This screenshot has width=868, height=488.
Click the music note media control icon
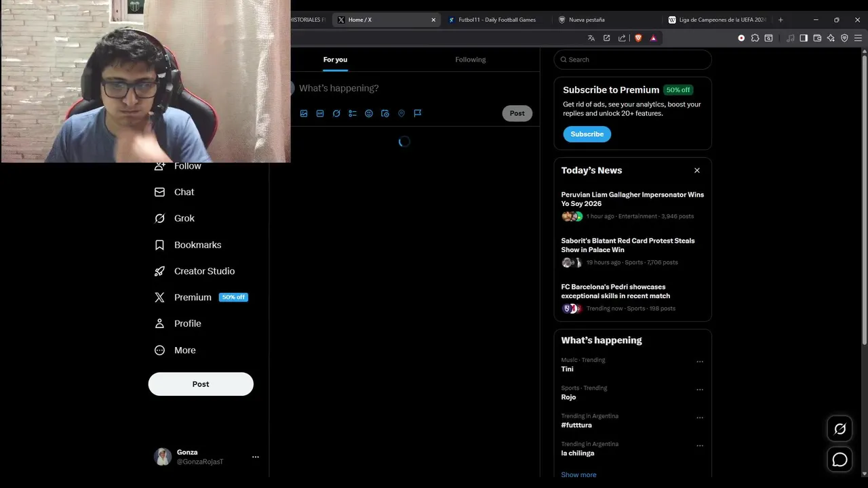tap(790, 38)
